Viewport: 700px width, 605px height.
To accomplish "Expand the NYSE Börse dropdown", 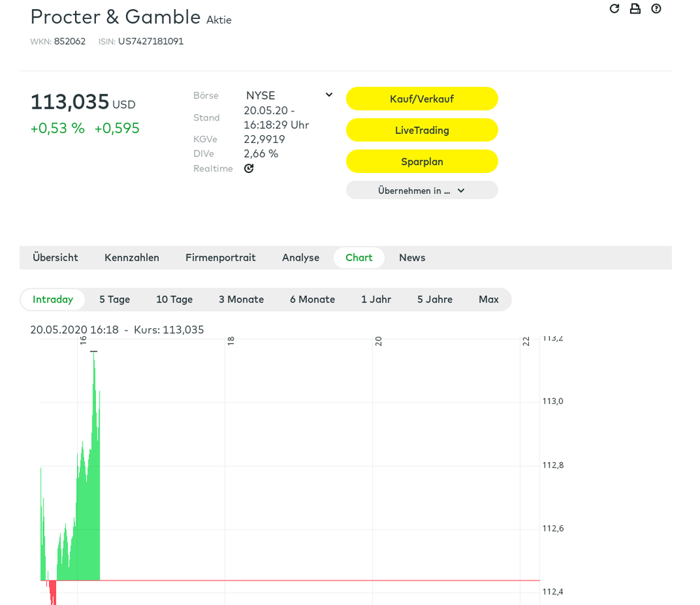I will coord(289,95).
